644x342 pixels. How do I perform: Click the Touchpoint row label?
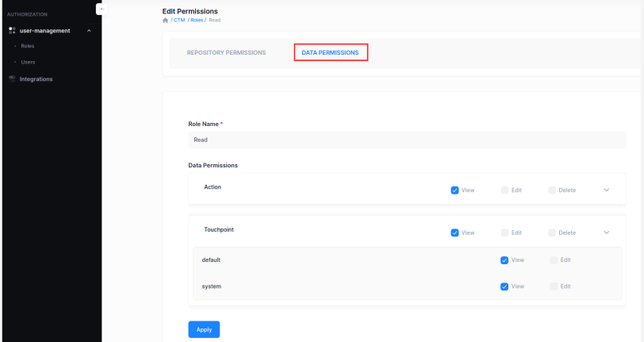pyautogui.click(x=219, y=229)
